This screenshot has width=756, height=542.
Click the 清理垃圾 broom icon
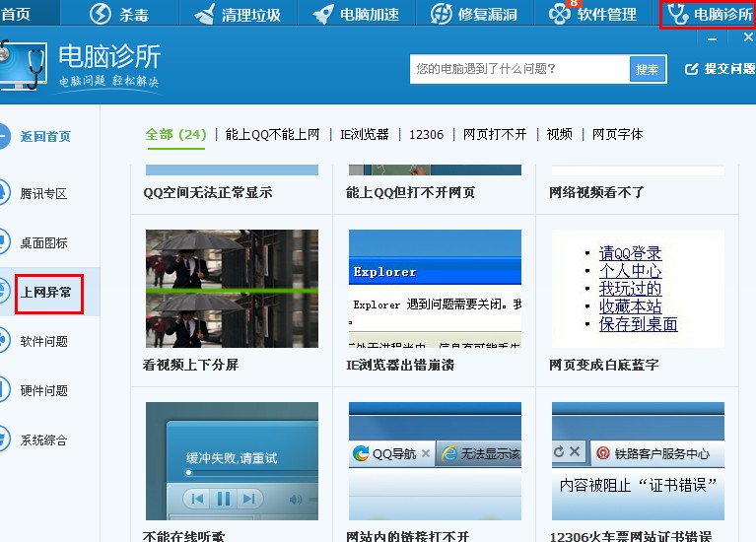point(205,14)
